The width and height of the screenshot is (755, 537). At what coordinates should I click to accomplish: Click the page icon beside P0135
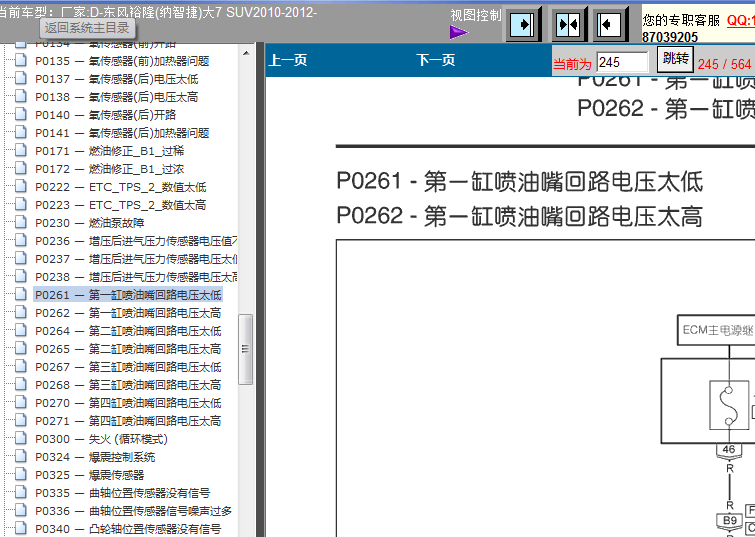point(21,60)
